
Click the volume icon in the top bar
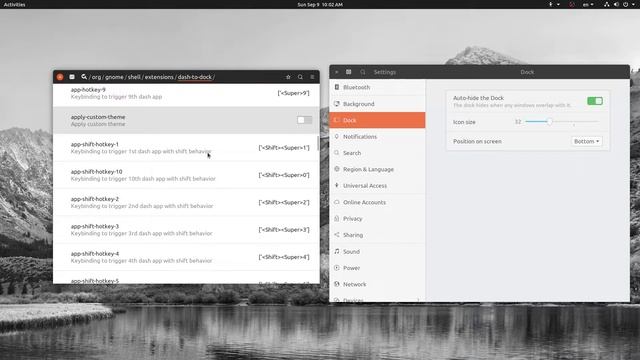pyautogui.click(x=616, y=4)
